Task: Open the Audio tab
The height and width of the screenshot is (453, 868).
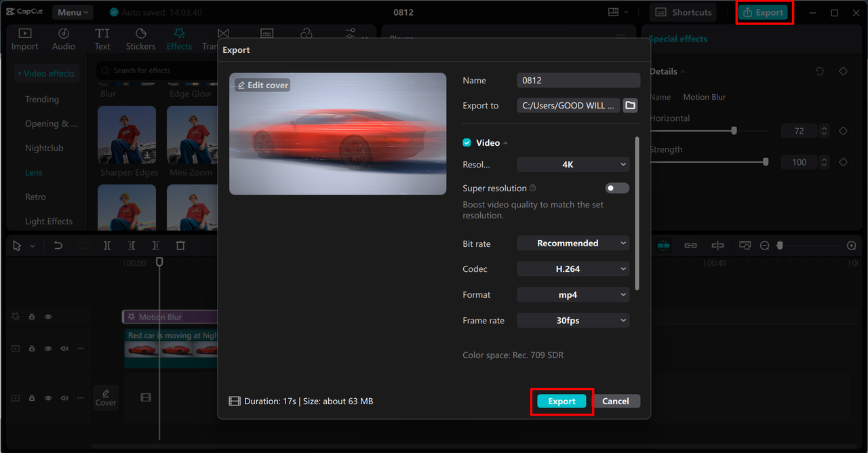Action: tap(64, 39)
